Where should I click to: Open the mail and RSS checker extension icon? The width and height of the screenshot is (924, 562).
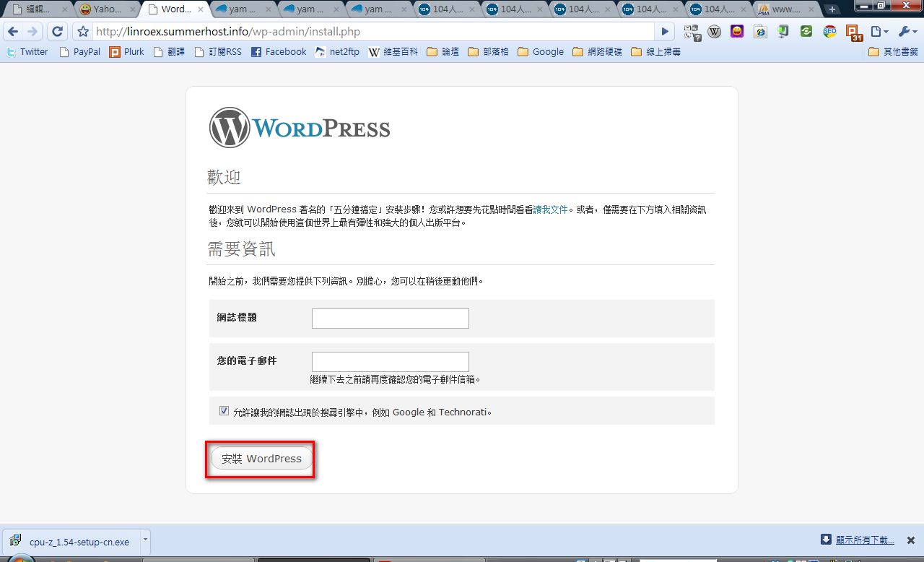pos(692,32)
